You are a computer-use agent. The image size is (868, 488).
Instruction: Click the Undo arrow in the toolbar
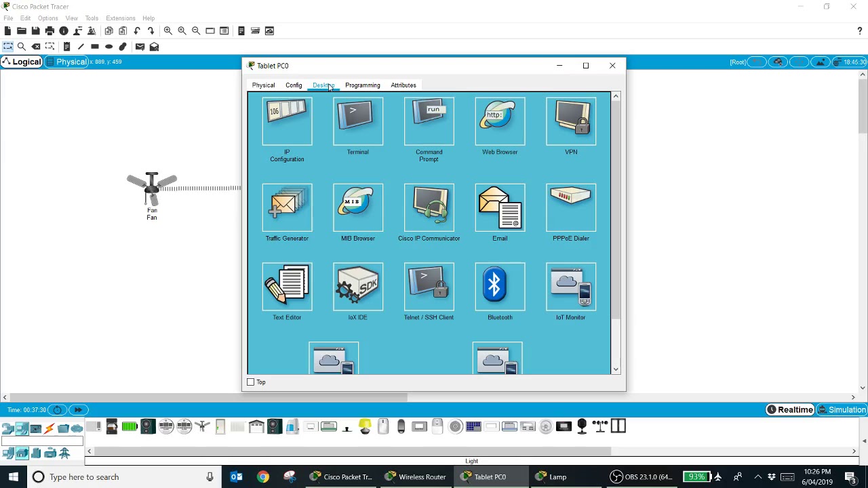tap(137, 30)
